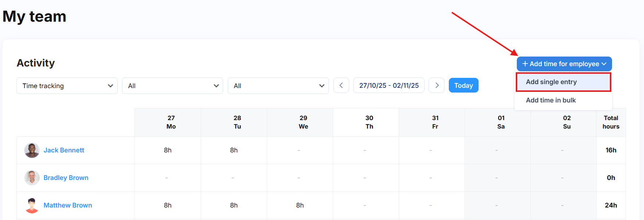The width and height of the screenshot is (644, 220).
Task: Expand the first All filter dropdown
Action: [172, 86]
